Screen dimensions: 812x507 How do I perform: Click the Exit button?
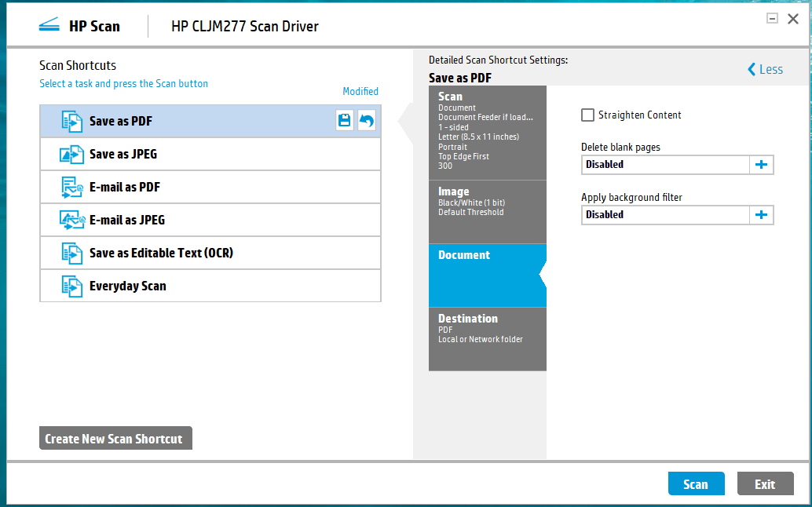point(765,484)
